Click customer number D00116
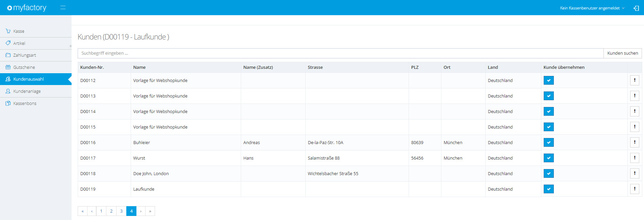644x220 pixels. pos(88,143)
